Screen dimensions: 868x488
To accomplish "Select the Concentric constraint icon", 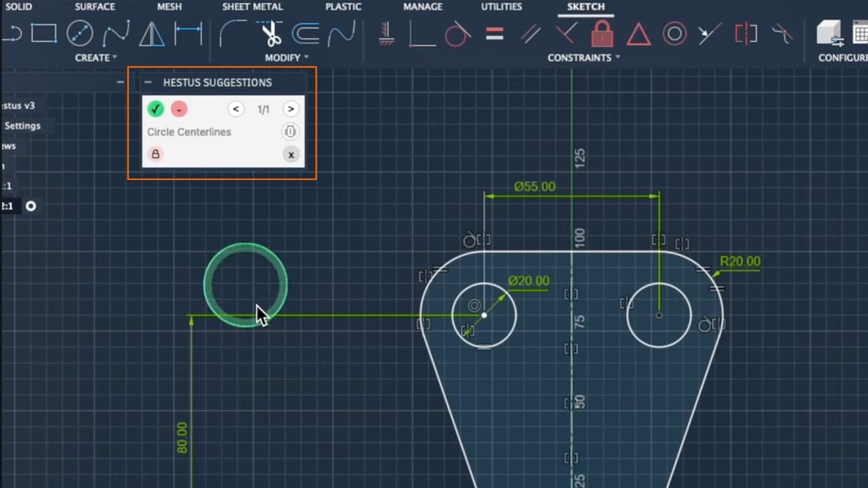I will [x=674, y=33].
